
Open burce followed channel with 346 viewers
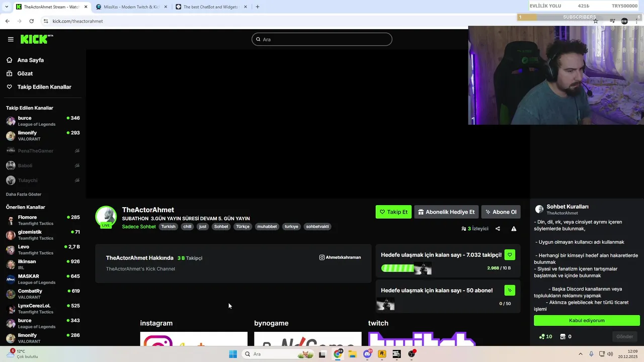tap(43, 121)
